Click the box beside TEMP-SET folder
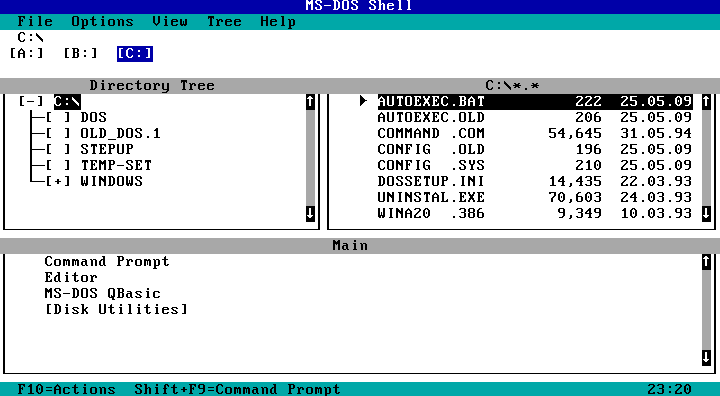The image size is (720, 396). (x=58, y=165)
